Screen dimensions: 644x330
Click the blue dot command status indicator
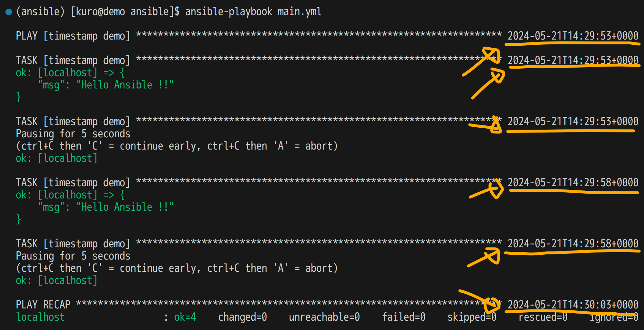[x=9, y=12]
